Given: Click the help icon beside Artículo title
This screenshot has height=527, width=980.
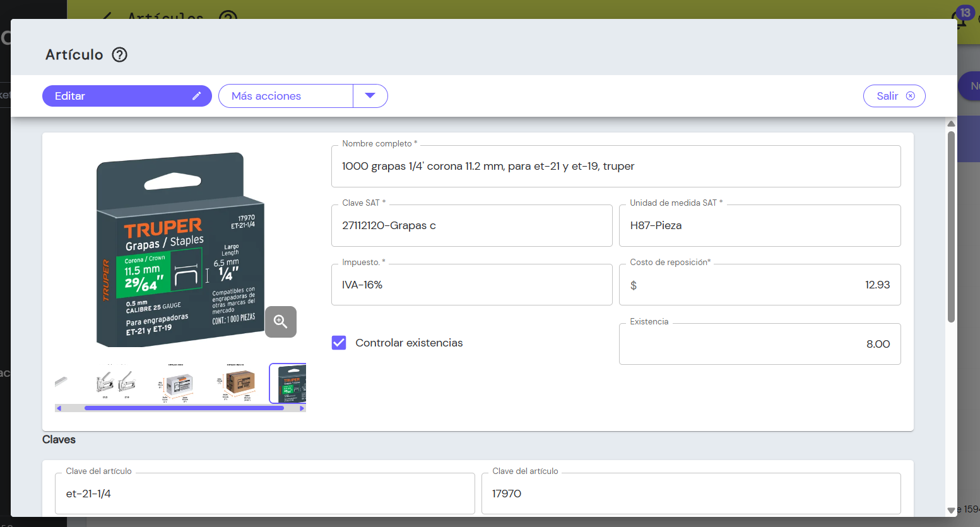Looking at the screenshot, I should pos(120,55).
